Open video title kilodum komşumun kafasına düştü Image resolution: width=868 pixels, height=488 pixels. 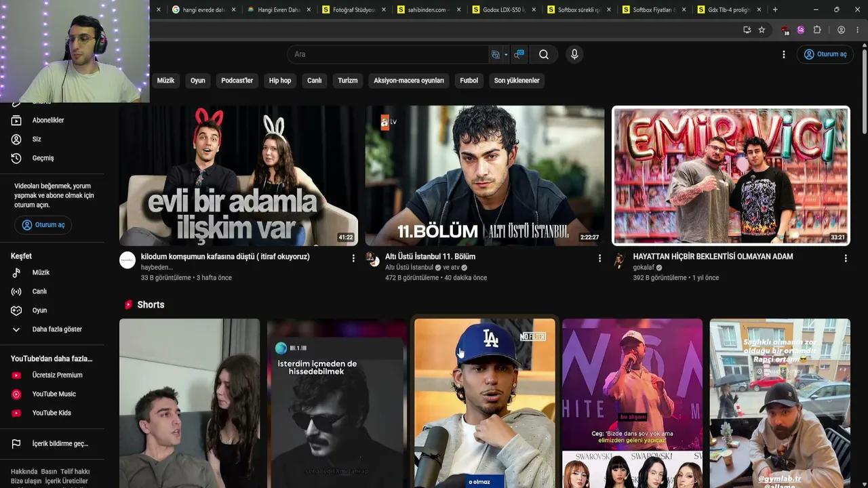tap(225, 257)
